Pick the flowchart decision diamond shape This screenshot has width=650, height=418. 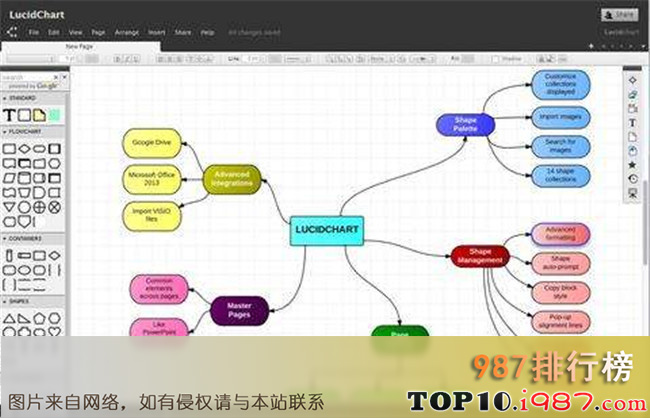tap(24, 148)
